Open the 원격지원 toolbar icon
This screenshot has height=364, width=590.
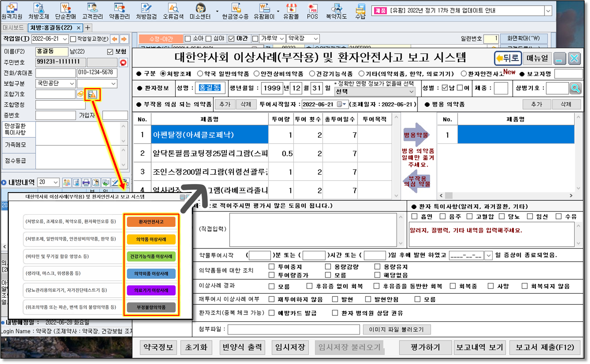[12, 11]
